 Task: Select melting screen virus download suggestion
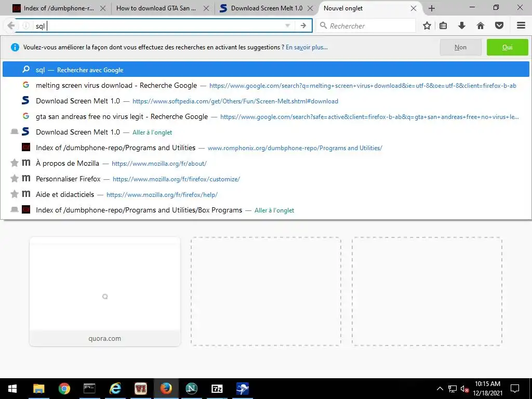coord(265,85)
